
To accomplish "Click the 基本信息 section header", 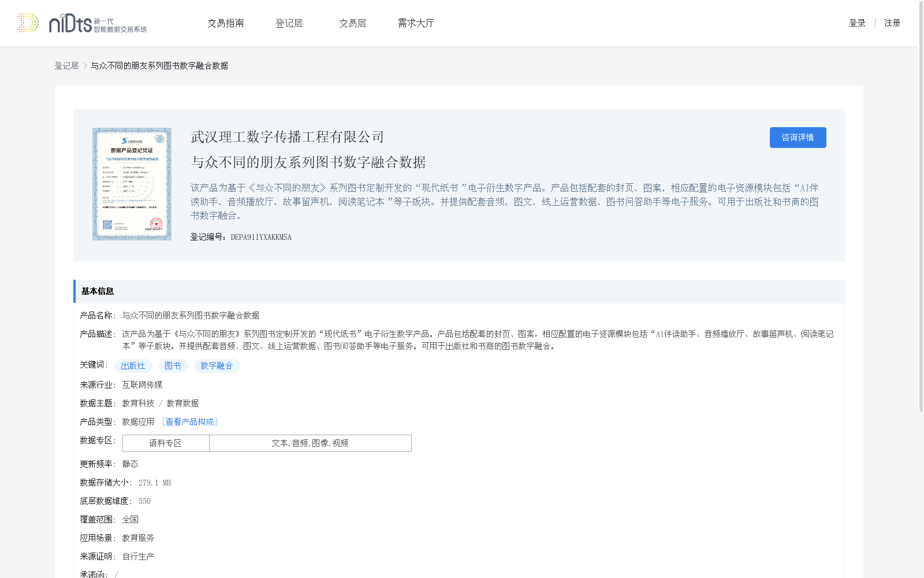I will coord(459,291).
